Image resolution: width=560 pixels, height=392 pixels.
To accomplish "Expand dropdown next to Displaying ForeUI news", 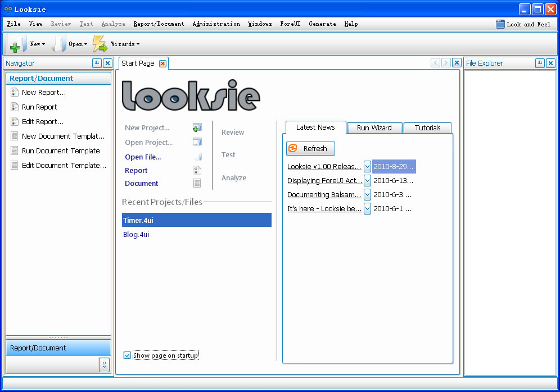I will click(x=367, y=181).
